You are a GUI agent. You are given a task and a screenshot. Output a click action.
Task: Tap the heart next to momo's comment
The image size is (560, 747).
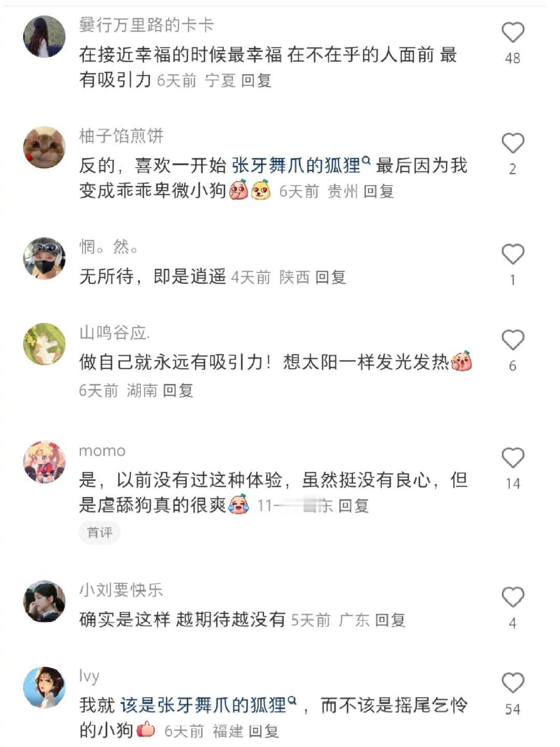[513, 458]
